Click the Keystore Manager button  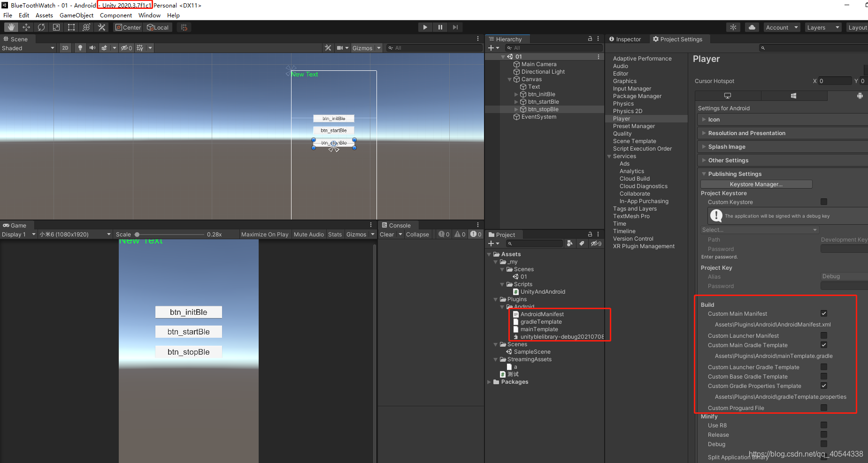point(756,184)
